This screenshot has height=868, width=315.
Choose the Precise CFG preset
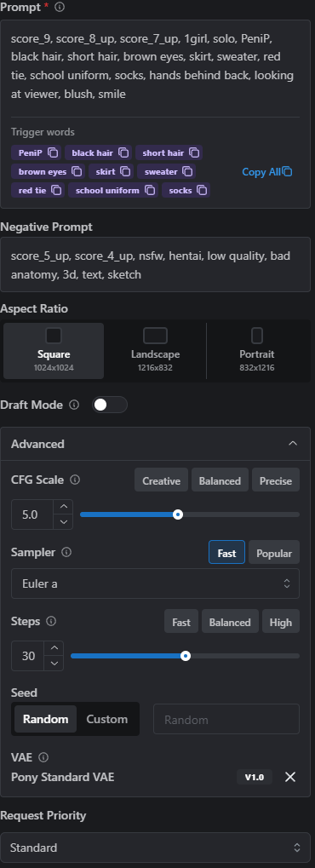(276, 480)
